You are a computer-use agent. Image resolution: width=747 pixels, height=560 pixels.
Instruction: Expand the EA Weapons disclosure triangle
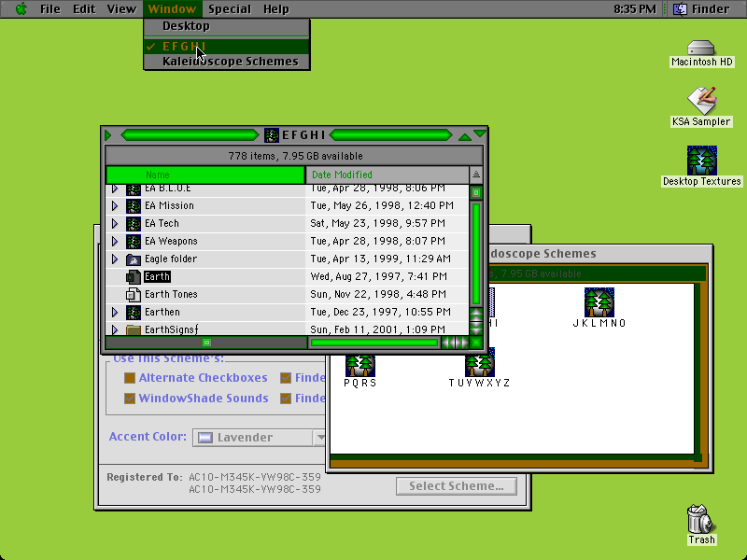(x=115, y=241)
